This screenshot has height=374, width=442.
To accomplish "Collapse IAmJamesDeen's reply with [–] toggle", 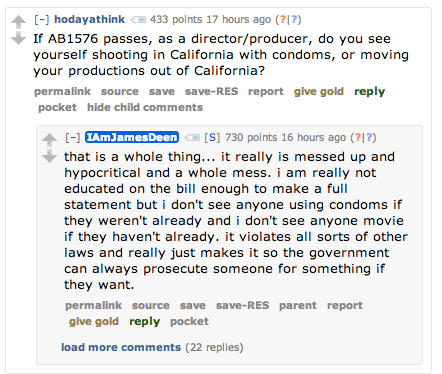I will (73, 137).
